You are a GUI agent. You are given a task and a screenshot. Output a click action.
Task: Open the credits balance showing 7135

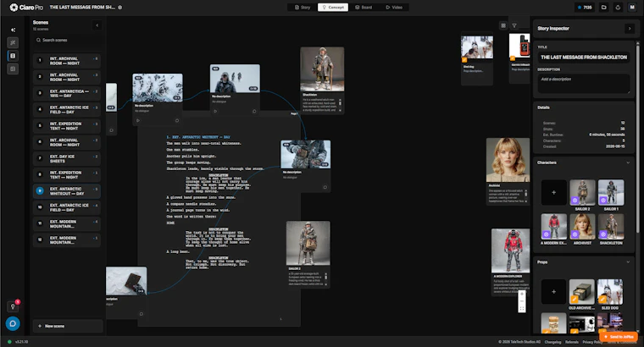pyautogui.click(x=585, y=8)
